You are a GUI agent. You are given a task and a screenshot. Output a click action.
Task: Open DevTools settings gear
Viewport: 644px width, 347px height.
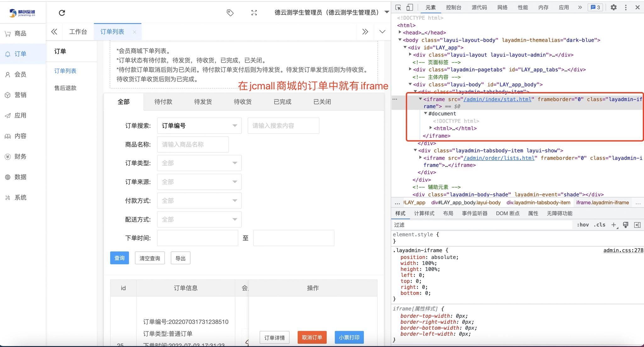point(613,7)
